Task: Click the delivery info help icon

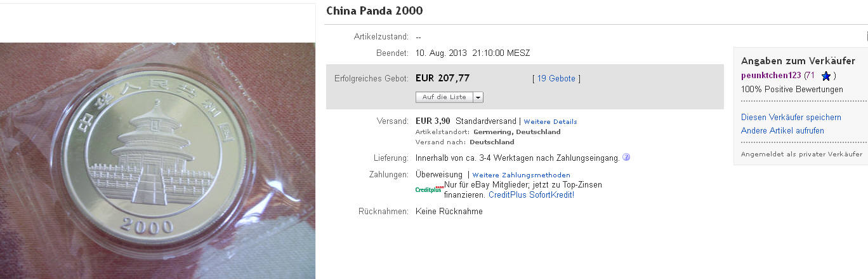Action: pyautogui.click(x=626, y=157)
